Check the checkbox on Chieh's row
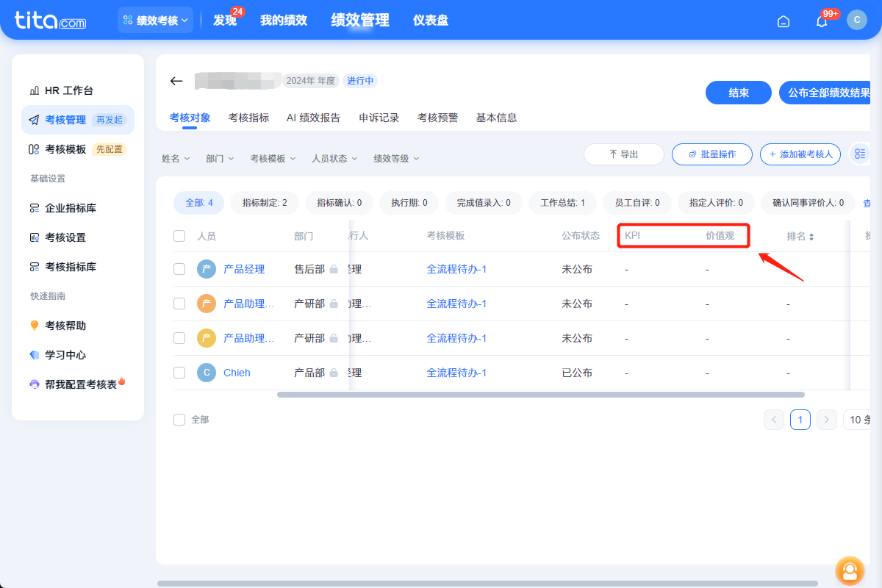 (179, 373)
